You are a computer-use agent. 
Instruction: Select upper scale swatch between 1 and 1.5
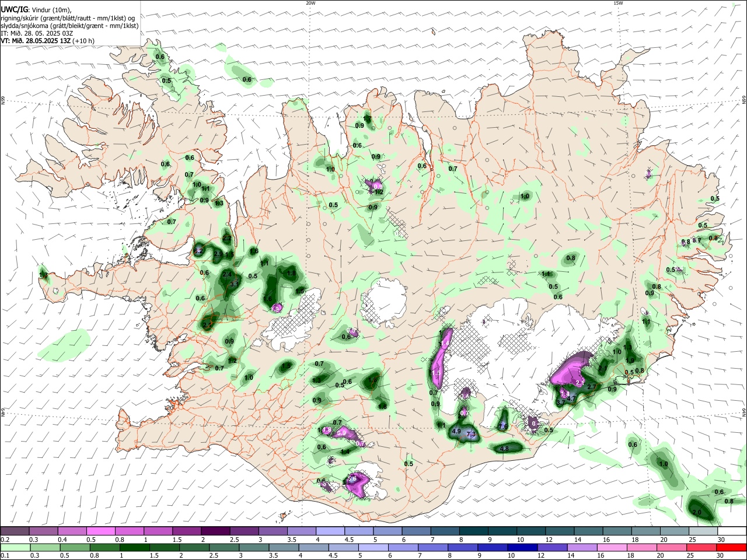[158, 531]
